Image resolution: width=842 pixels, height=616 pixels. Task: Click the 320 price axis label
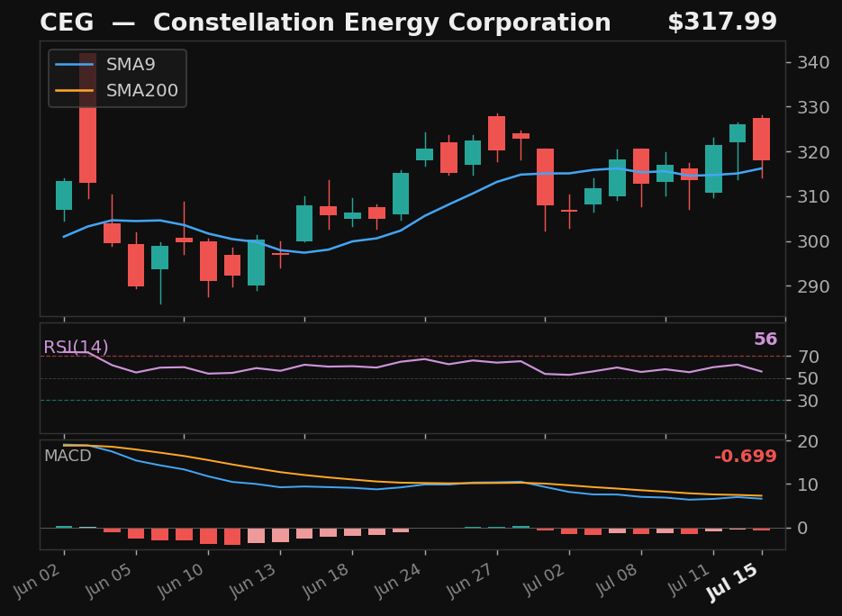pos(813,152)
